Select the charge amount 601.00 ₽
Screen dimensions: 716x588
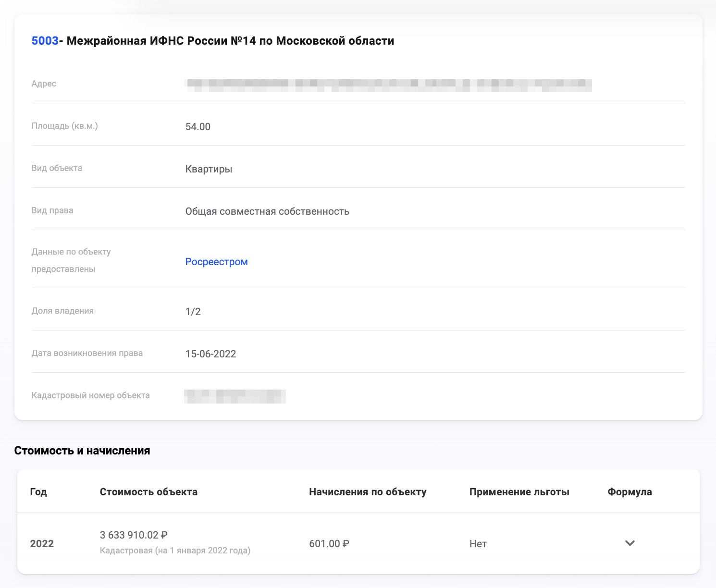(x=329, y=544)
